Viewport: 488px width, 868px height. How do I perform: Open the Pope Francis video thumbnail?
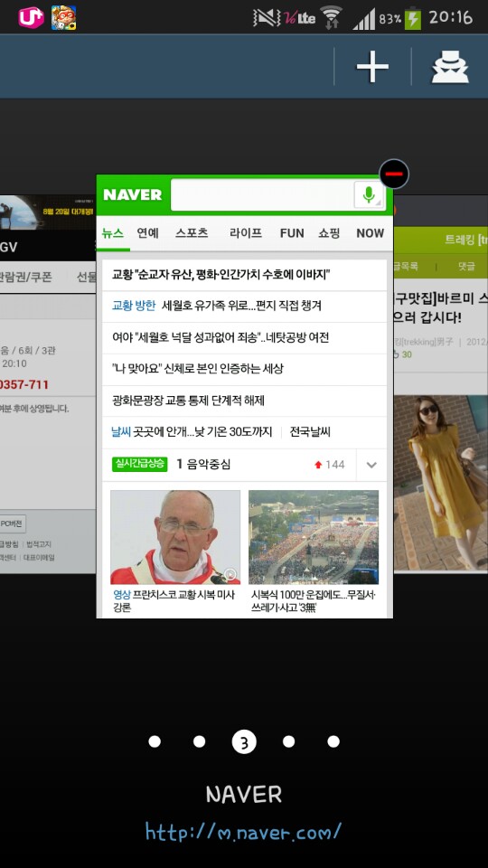tap(175, 537)
